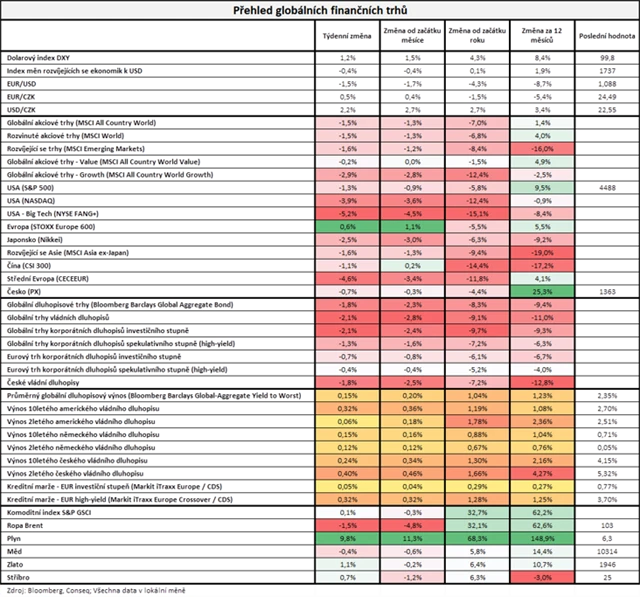Click the cell showing 2,36%

pyautogui.click(x=541, y=422)
